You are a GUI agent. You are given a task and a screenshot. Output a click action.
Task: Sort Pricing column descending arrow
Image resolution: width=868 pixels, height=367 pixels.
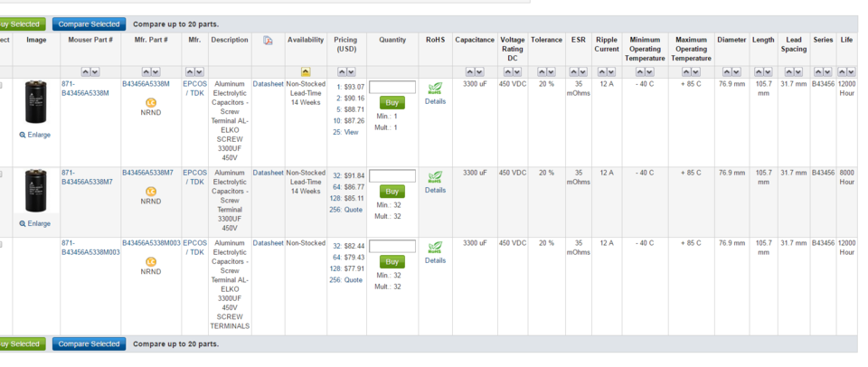pyautogui.click(x=351, y=72)
